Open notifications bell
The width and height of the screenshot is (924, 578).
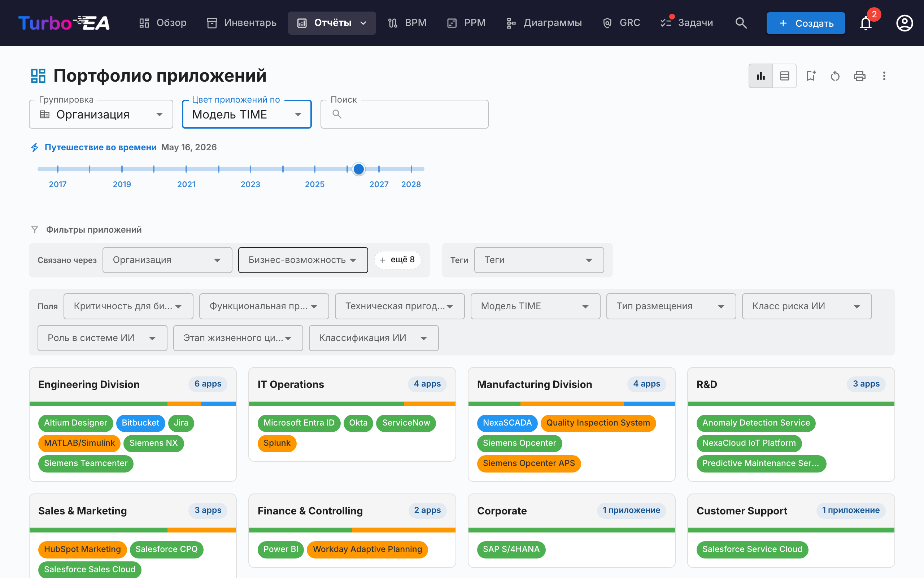(866, 23)
